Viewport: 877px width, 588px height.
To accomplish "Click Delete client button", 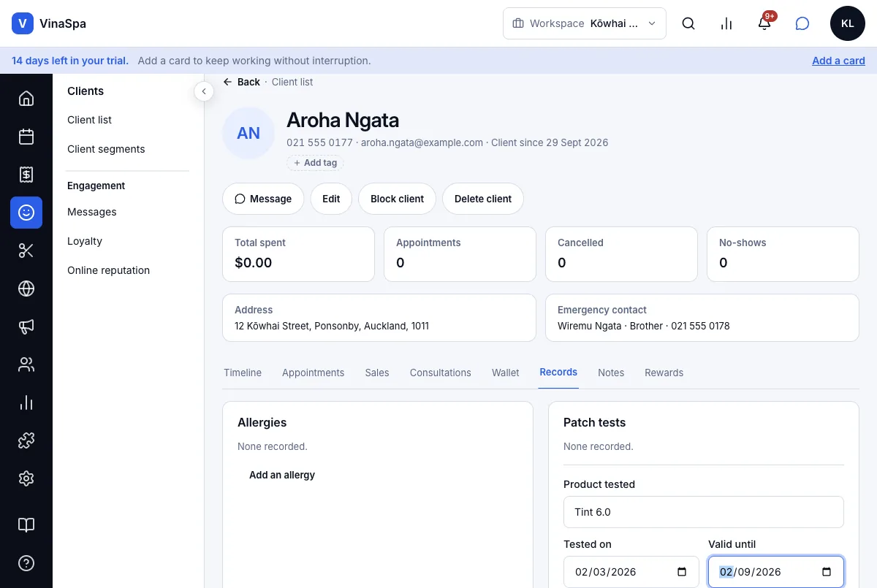I will click(483, 199).
